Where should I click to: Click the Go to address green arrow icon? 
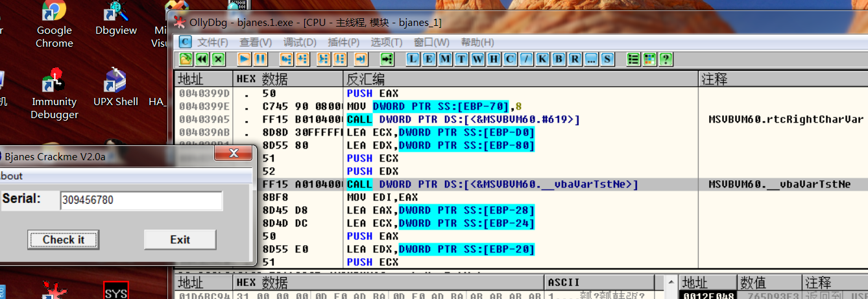[387, 60]
